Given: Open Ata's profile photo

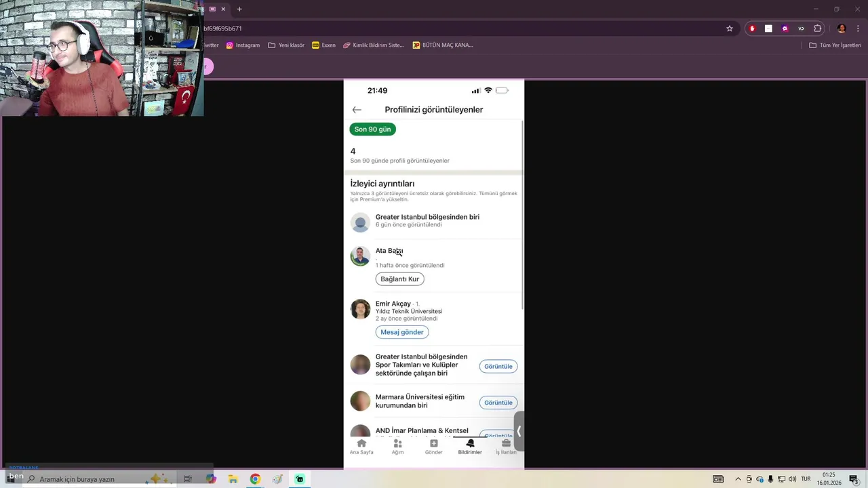Looking at the screenshot, I should (360, 256).
